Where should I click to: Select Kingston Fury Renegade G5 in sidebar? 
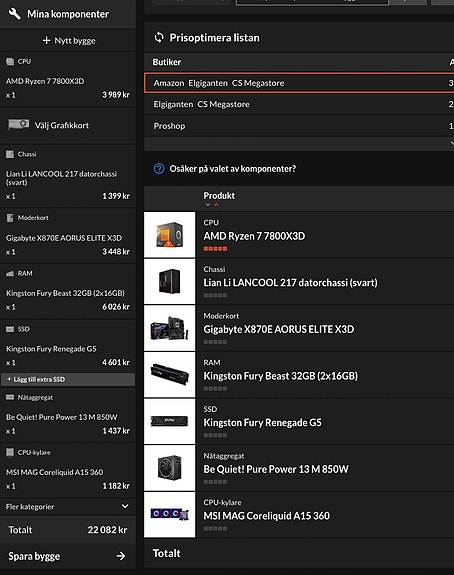tap(51, 349)
